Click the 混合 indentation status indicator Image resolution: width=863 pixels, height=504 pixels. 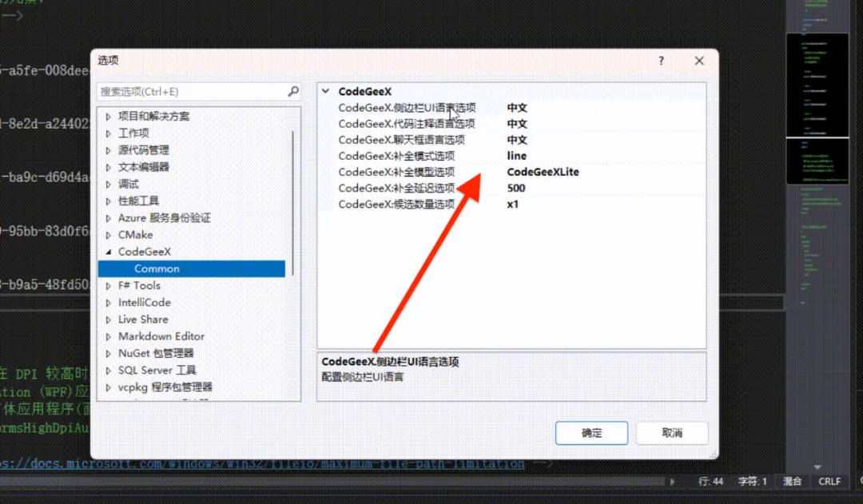(x=792, y=482)
